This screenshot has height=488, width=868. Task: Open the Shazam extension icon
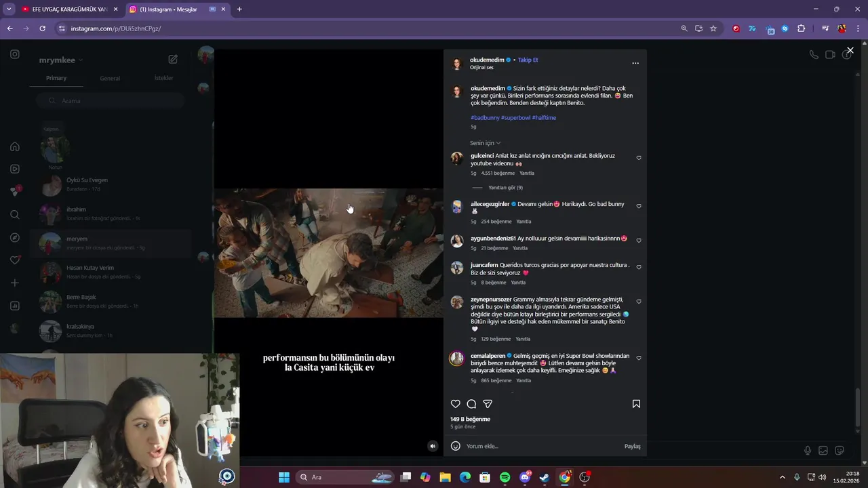coord(785,28)
